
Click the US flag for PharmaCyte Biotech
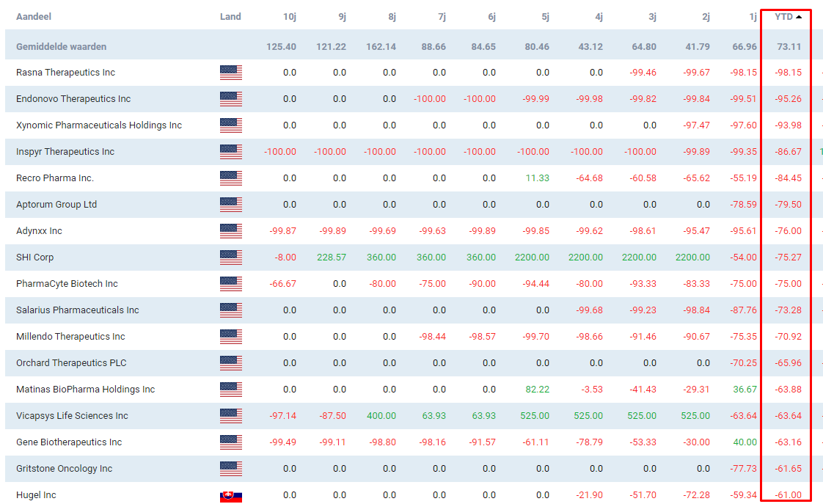231,283
